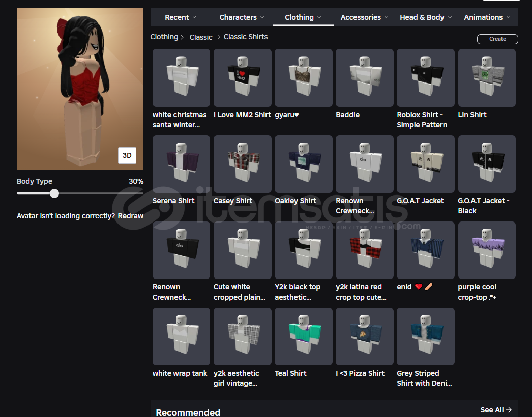This screenshot has height=417, width=532.
Task: Equip the y2k latina red crop top
Action: click(364, 251)
